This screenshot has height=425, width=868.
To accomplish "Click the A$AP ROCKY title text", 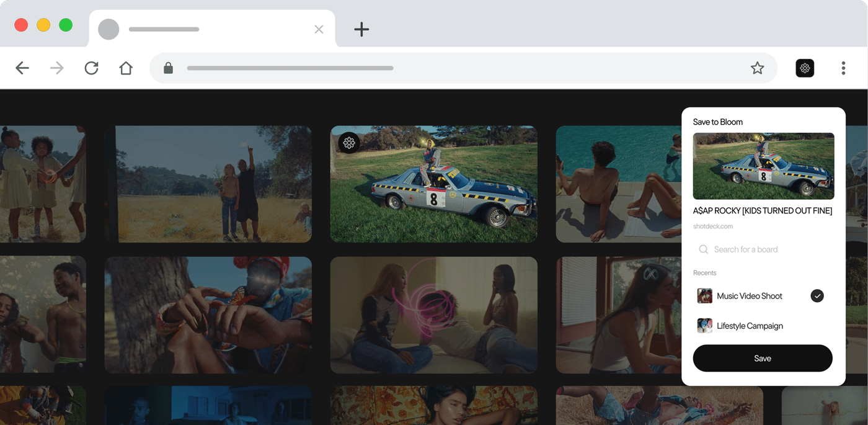I will [763, 211].
